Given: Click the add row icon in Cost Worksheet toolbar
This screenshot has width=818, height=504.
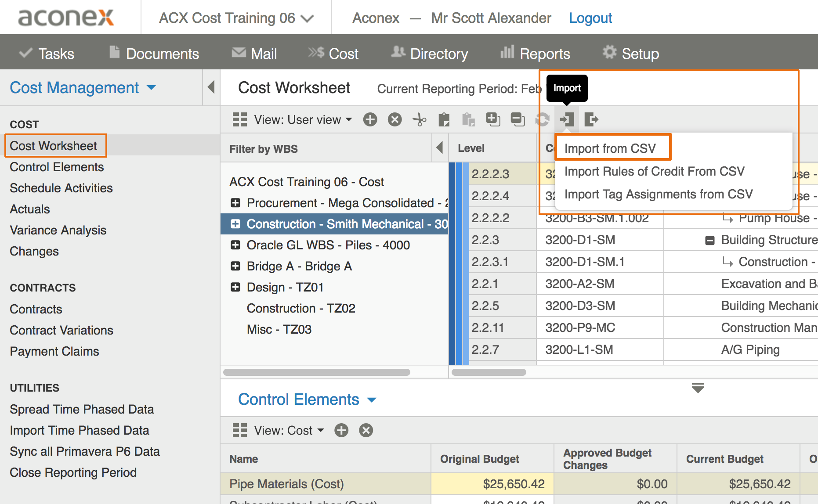Looking at the screenshot, I should [370, 119].
